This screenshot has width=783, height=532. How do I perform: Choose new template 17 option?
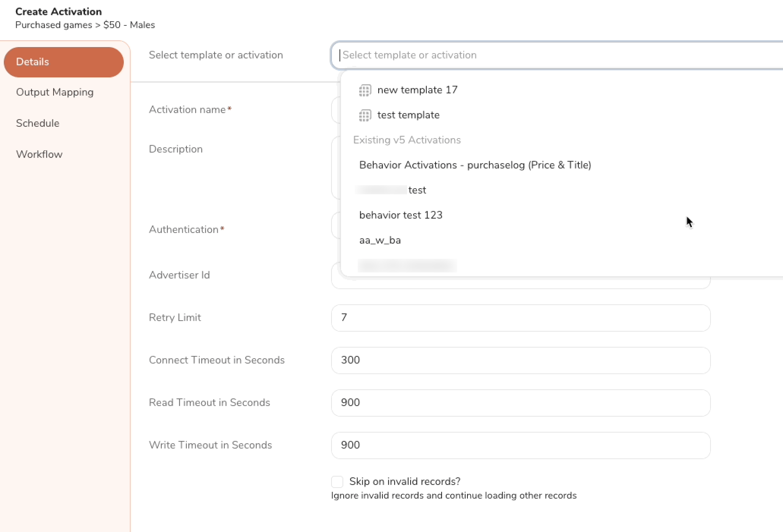tap(417, 90)
